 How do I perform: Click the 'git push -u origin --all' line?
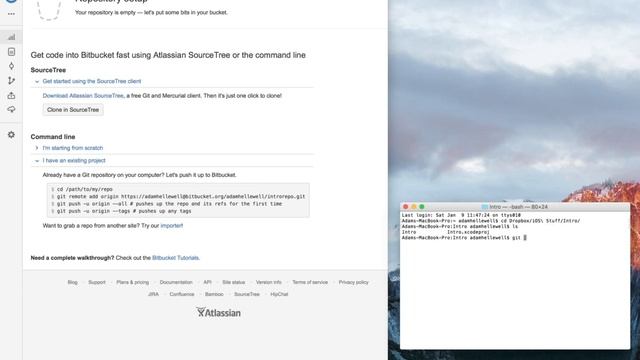coord(169,204)
